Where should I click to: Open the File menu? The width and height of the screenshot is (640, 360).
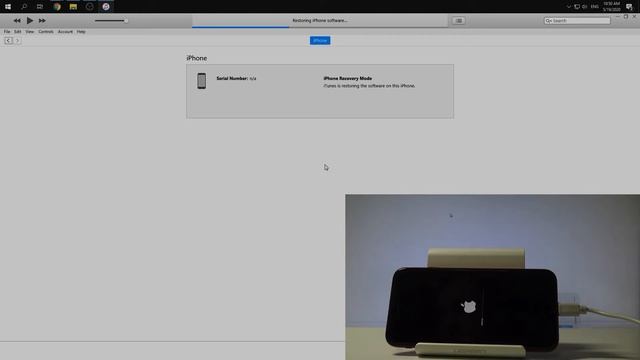(7, 31)
